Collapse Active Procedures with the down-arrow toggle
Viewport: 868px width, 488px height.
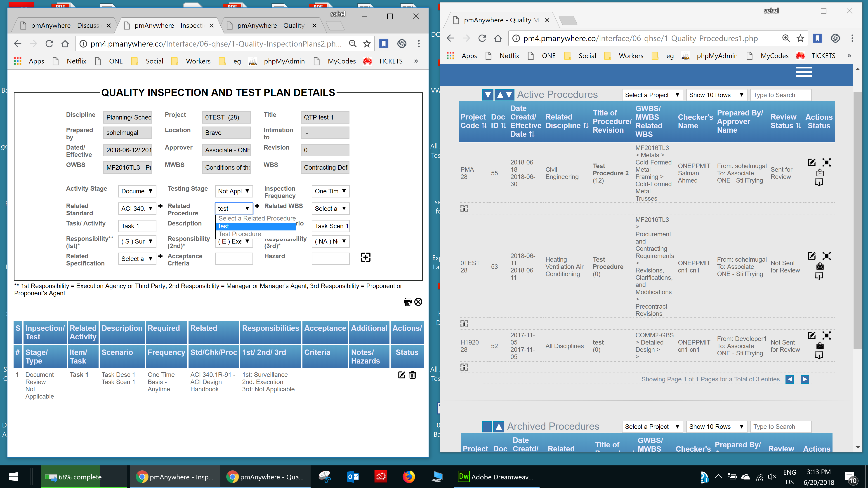point(488,95)
